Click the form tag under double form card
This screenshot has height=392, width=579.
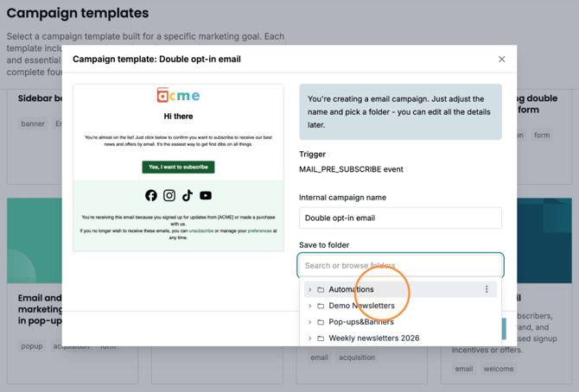point(542,135)
